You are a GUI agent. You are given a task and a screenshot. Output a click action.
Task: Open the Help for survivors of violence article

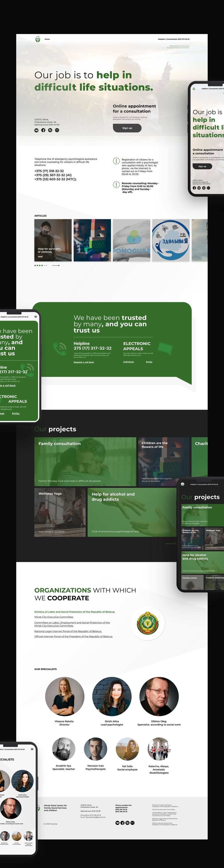coord(53,240)
